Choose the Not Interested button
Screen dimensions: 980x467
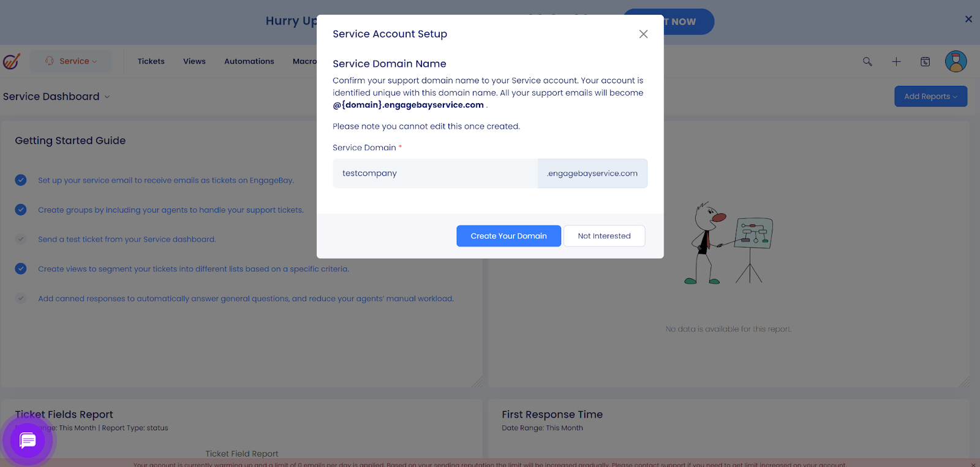(x=604, y=236)
